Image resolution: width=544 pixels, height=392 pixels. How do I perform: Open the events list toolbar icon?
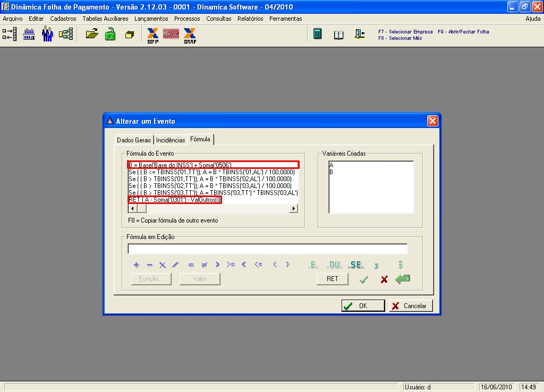[x=10, y=34]
